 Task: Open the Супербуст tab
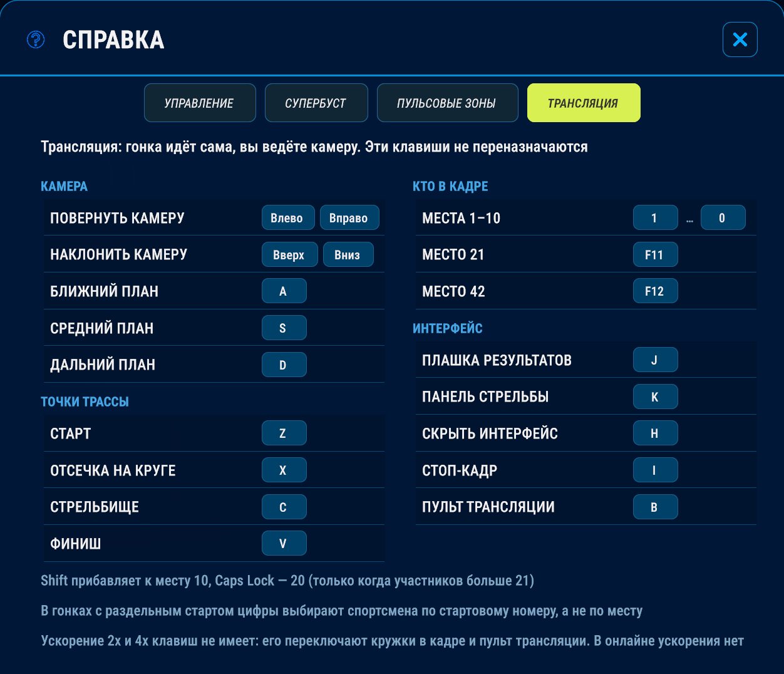click(x=316, y=103)
